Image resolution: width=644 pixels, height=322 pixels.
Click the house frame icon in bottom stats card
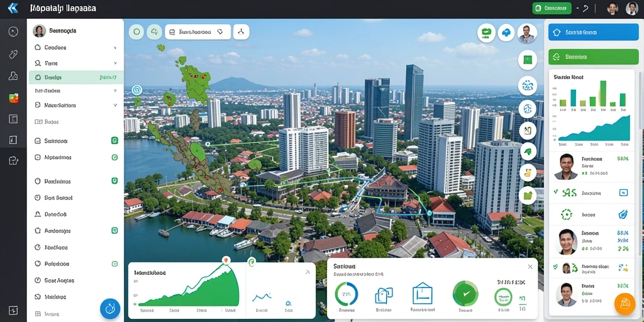[423, 293]
